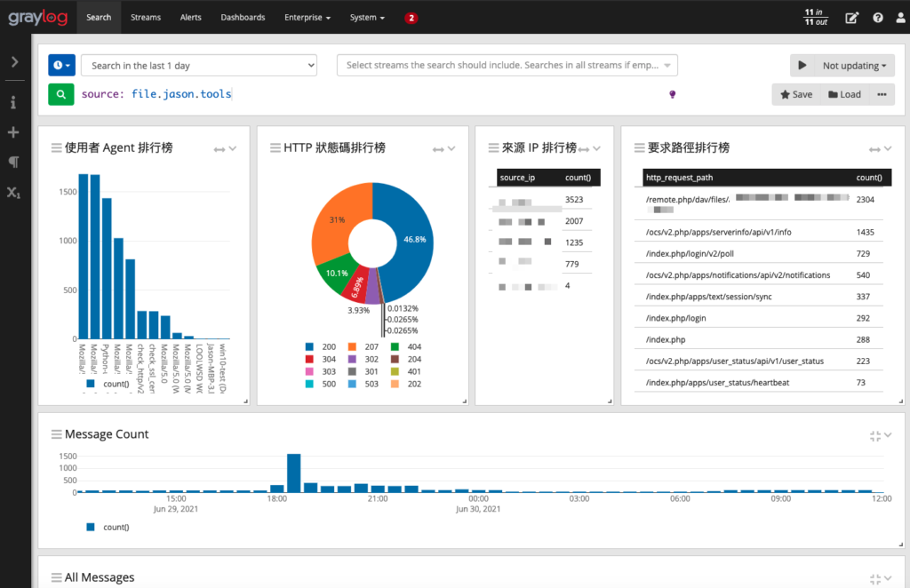Click the Graylog logo
The image size is (910, 588).
coord(37,18)
